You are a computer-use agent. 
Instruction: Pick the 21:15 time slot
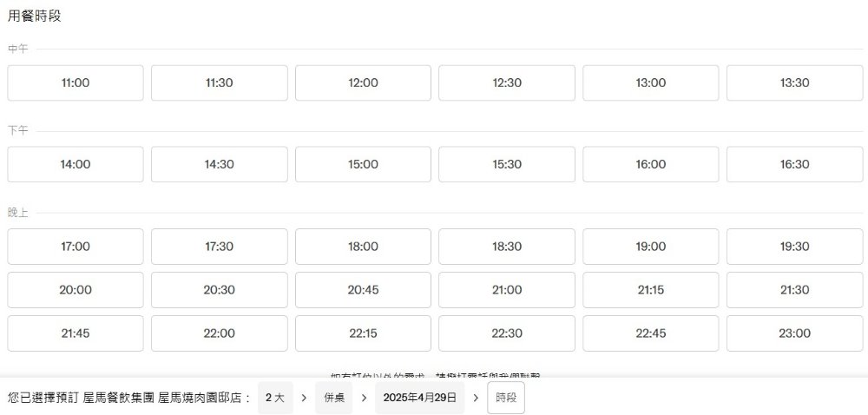pos(650,290)
